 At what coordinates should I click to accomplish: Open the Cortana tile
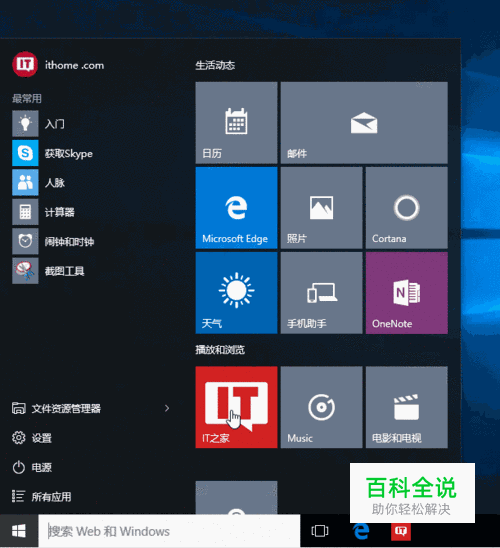pyautogui.click(x=407, y=208)
